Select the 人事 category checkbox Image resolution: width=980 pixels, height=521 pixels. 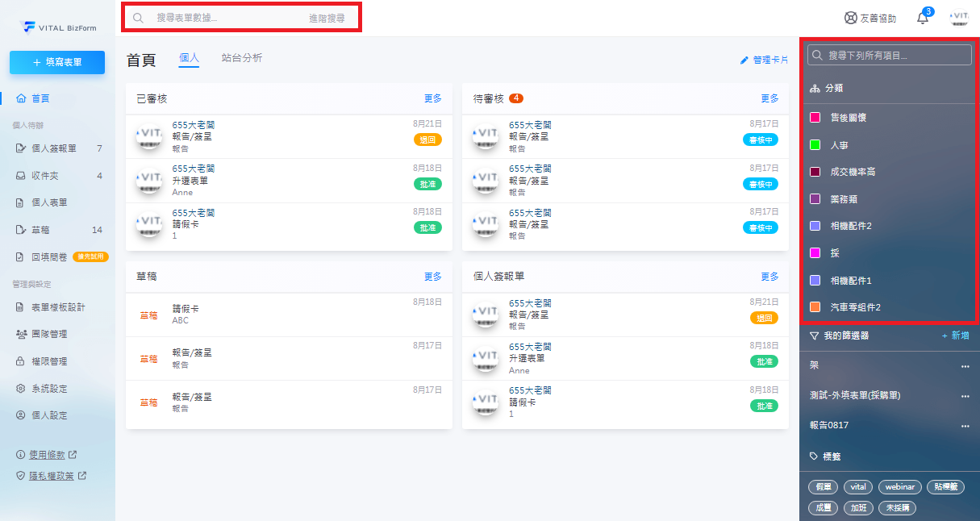point(815,145)
